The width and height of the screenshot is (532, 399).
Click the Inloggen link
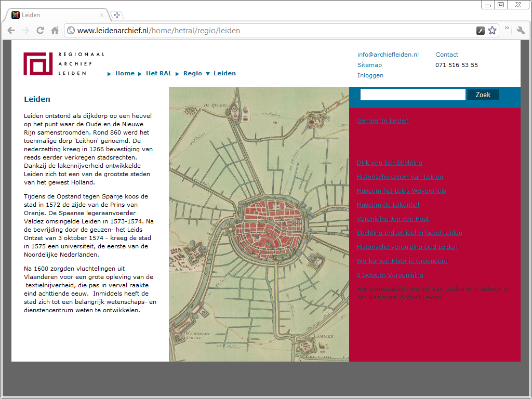click(370, 75)
